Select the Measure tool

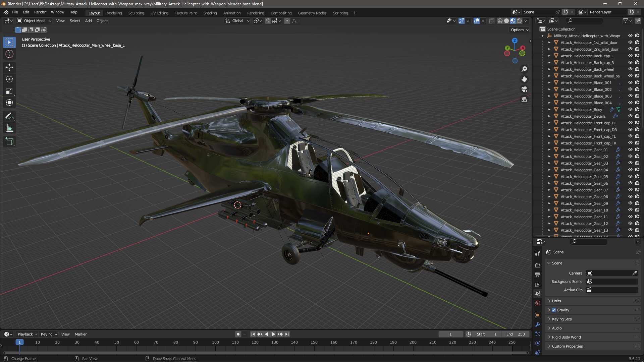(x=9, y=128)
